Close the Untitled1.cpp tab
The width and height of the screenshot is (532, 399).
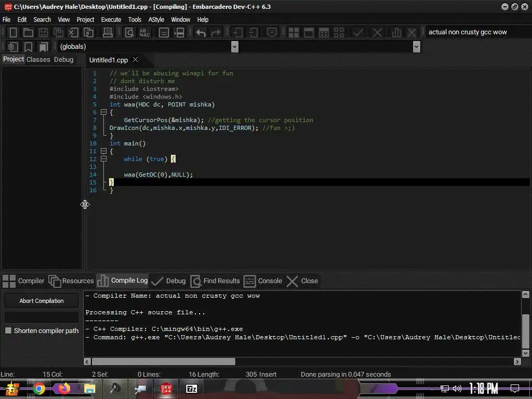coord(136,60)
